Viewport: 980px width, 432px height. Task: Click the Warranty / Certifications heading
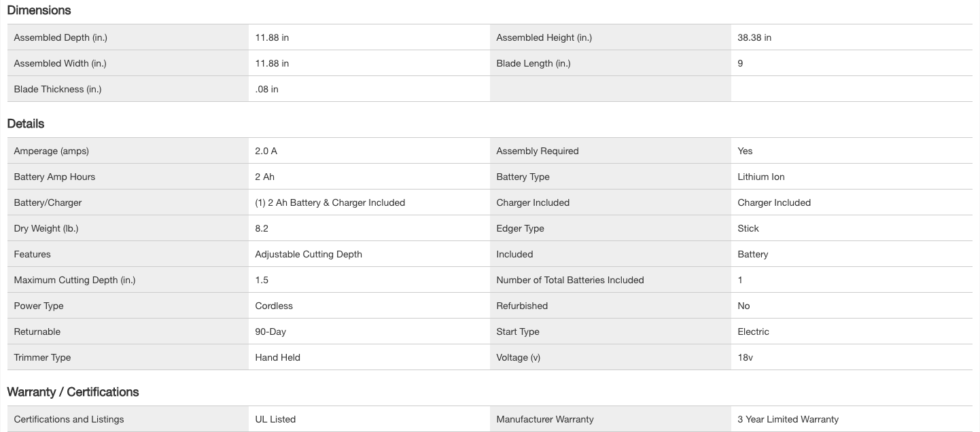pos(73,392)
